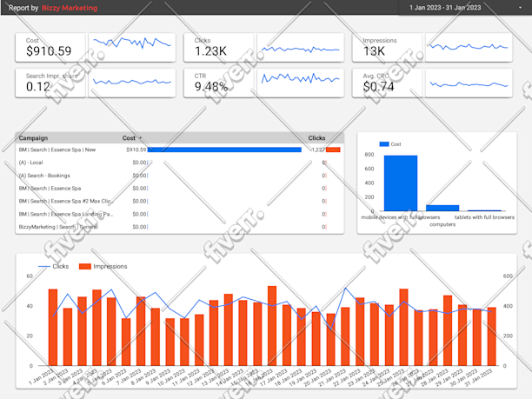Image resolution: width=532 pixels, height=399 pixels.
Task: Open the date range dropdown arrow
Action: (x=520, y=8)
